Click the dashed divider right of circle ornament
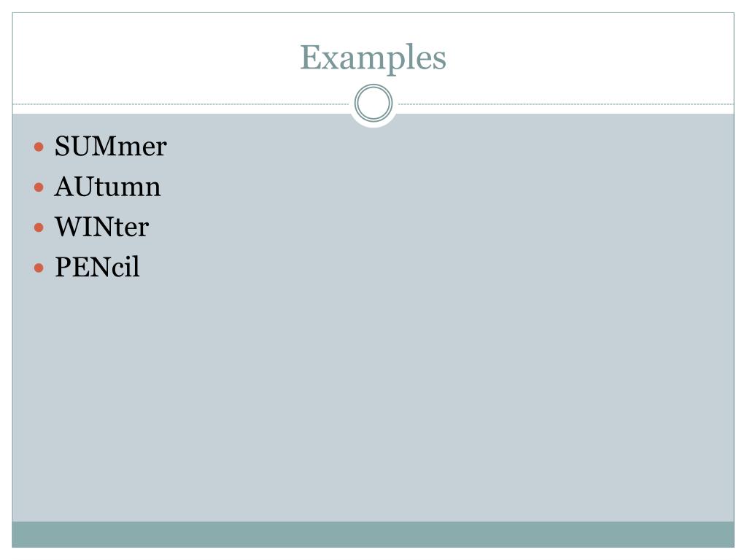Screen dimensions: 747x560 pos(566,104)
